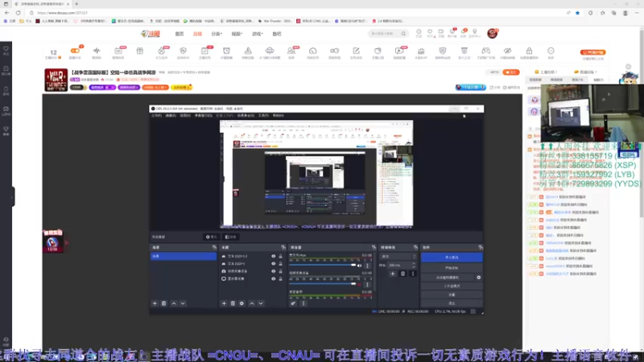Screen dimensions: 644x362
Task: Toggle visibility eye of display capture source
Action: pos(273,278)
